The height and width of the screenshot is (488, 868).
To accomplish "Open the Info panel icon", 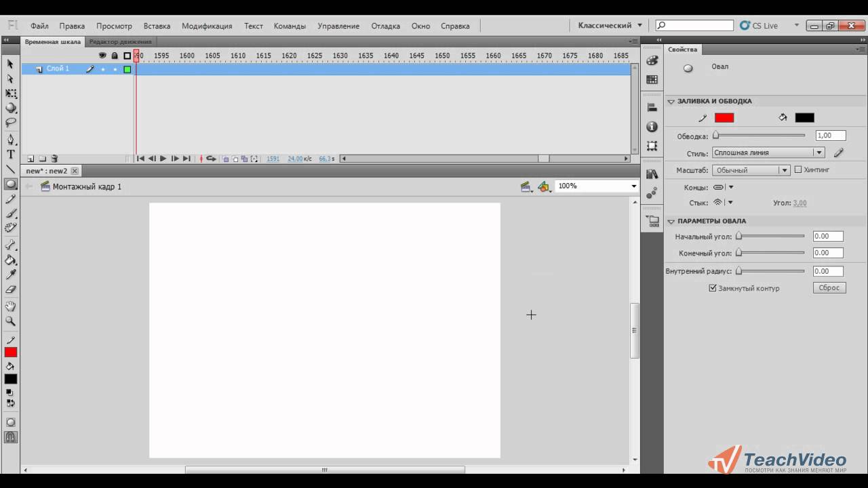I will [x=652, y=127].
